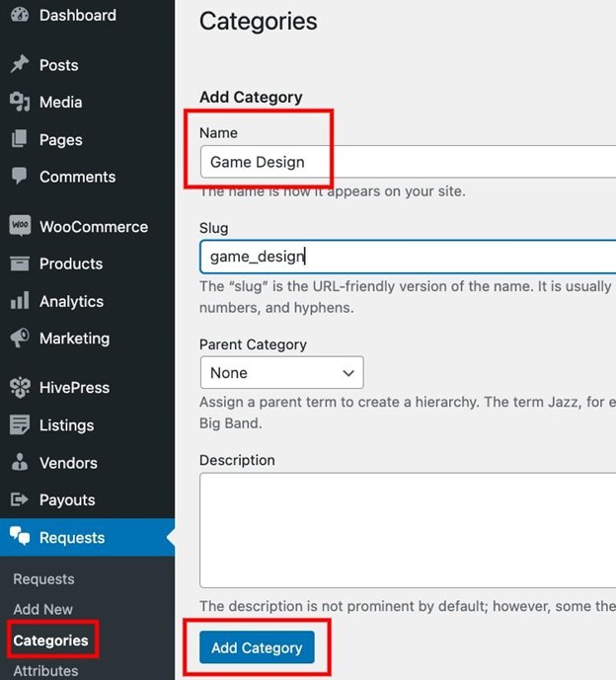616x680 pixels.
Task: Expand the Parent Category dropdown
Action: pos(282,372)
